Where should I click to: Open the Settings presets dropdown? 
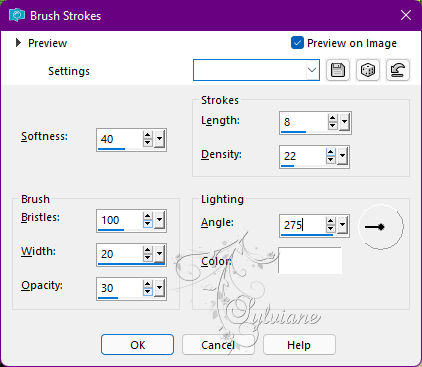(x=256, y=70)
